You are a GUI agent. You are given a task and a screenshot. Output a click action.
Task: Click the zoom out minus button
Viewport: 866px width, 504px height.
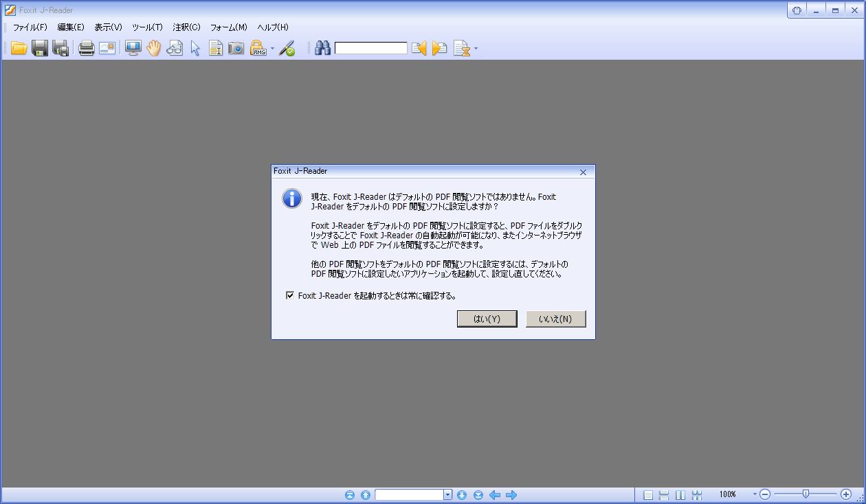(x=765, y=494)
